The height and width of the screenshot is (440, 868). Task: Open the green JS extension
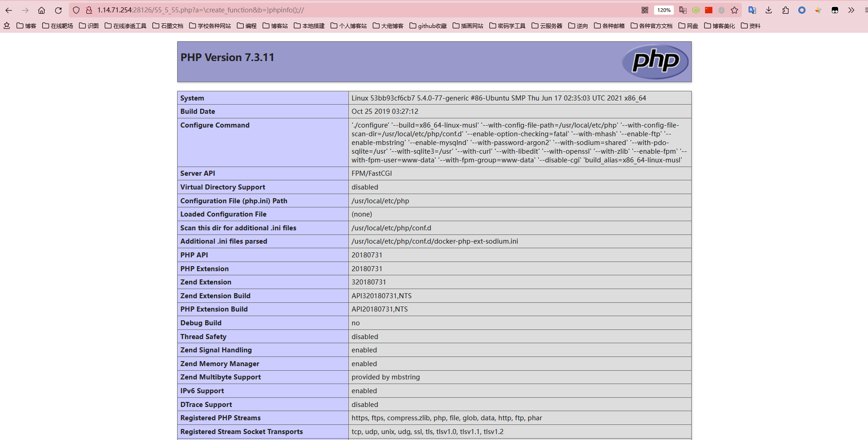(x=695, y=10)
